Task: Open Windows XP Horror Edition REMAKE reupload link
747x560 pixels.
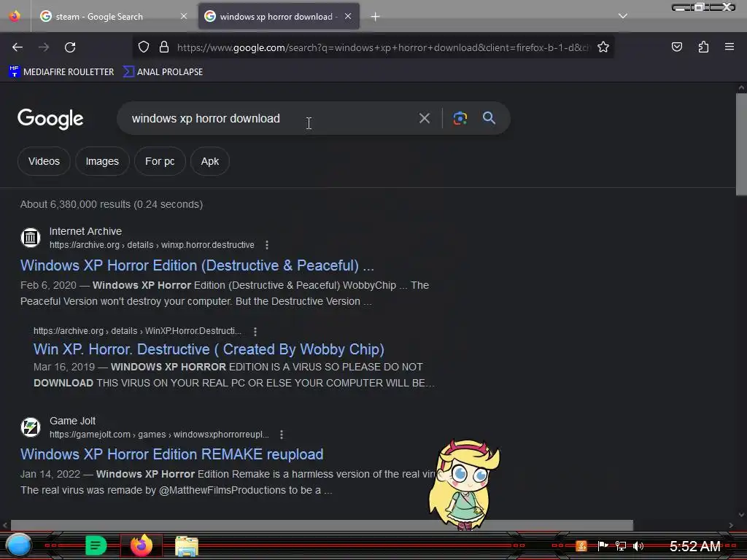Action: [x=171, y=454]
